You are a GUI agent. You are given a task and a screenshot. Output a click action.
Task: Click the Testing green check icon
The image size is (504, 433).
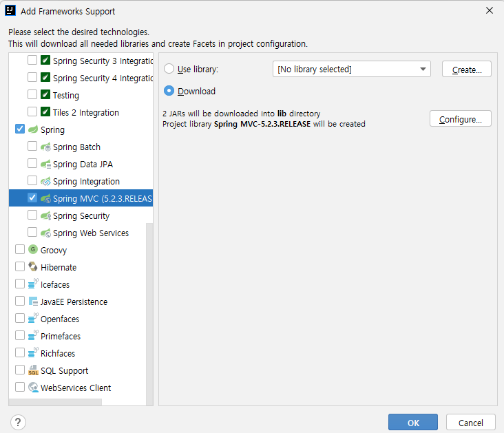click(45, 94)
